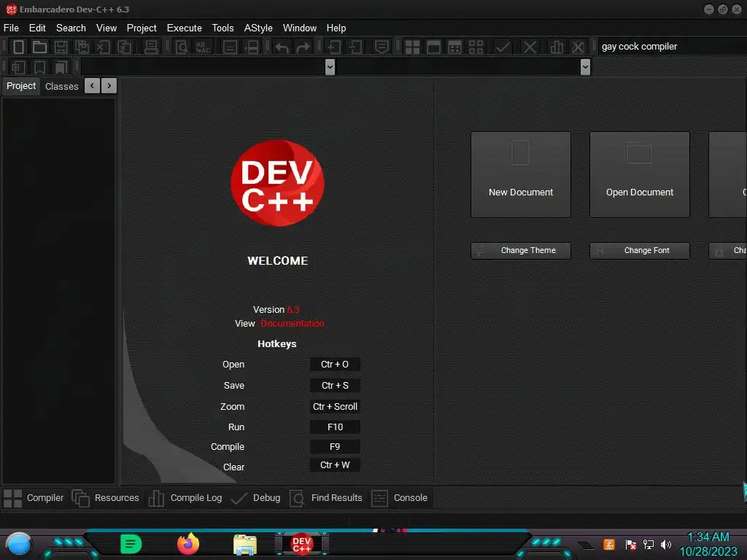This screenshot has width=747, height=560.
Task: Click the Goto Bookmark toolbar icon
Action: pyautogui.click(x=61, y=67)
